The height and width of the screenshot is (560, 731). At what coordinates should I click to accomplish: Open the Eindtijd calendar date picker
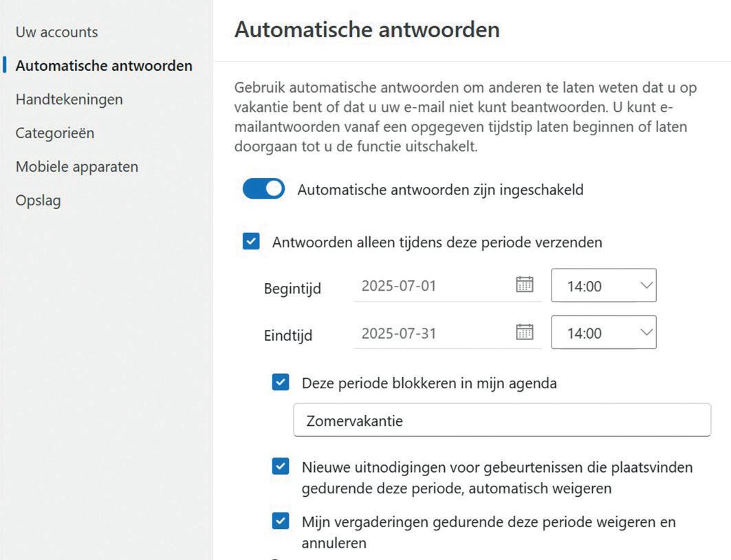click(x=525, y=333)
